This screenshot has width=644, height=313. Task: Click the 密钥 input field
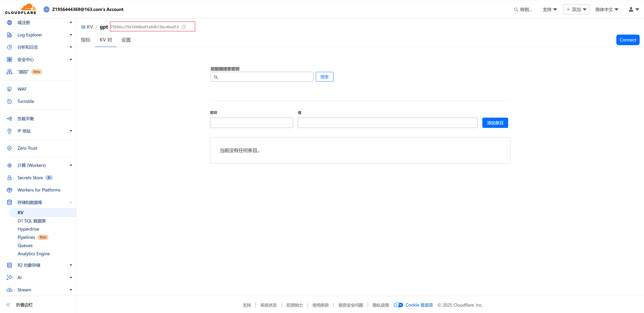(x=252, y=123)
